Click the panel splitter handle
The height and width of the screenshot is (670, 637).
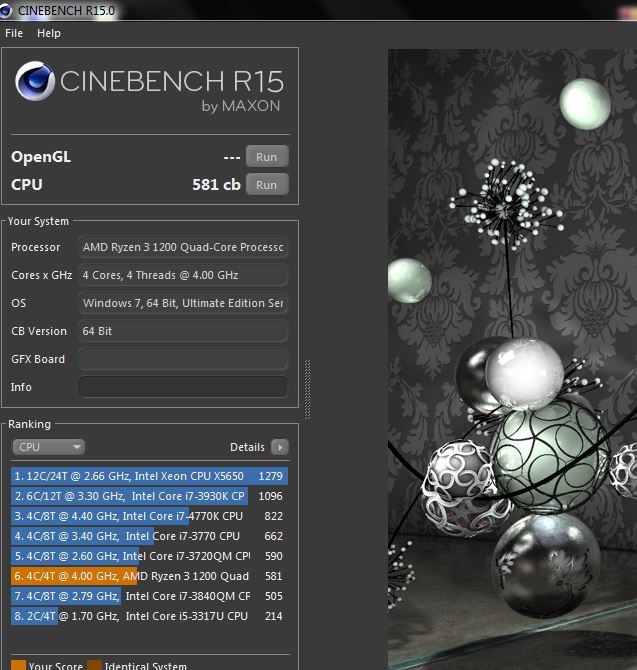[x=307, y=389]
